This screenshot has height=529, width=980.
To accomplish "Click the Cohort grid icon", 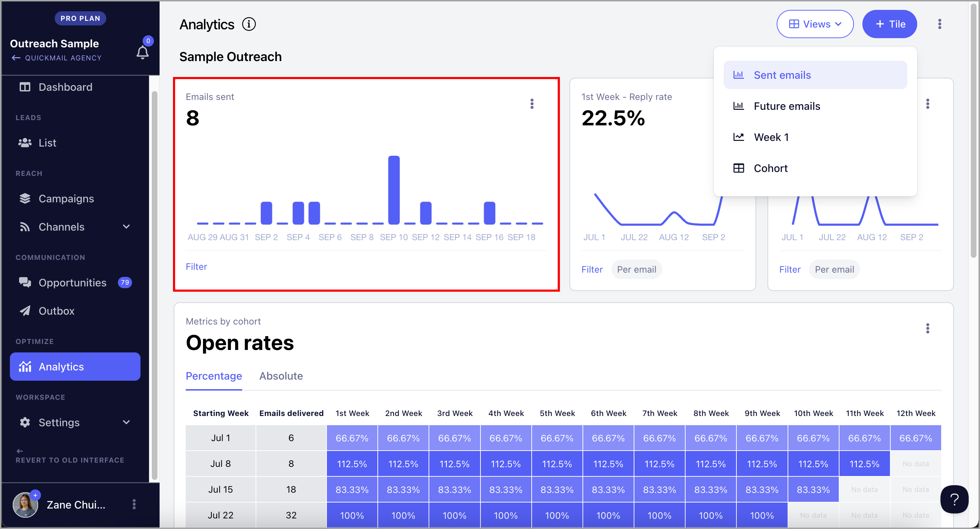I will pyautogui.click(x=739, y=168).
